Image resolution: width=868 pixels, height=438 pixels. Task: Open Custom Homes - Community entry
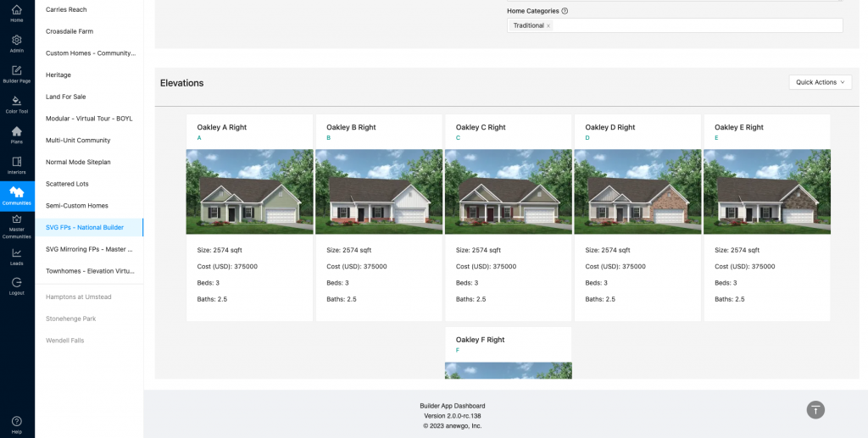[89, 53]
